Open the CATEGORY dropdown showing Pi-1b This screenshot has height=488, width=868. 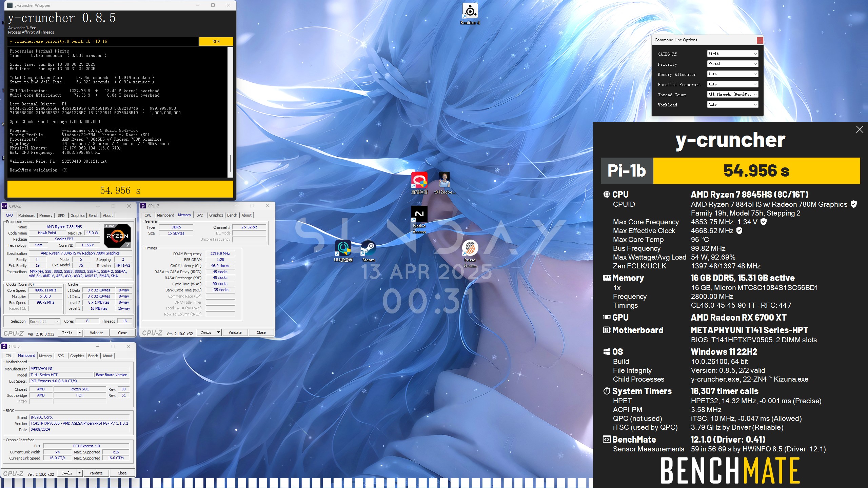coord(732,54)
